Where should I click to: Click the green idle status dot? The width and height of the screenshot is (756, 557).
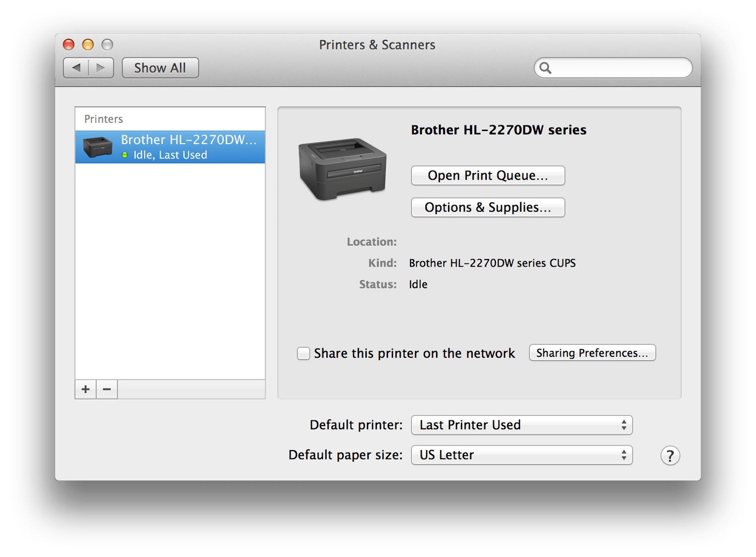pyautogui.click(x=125, y=155)
